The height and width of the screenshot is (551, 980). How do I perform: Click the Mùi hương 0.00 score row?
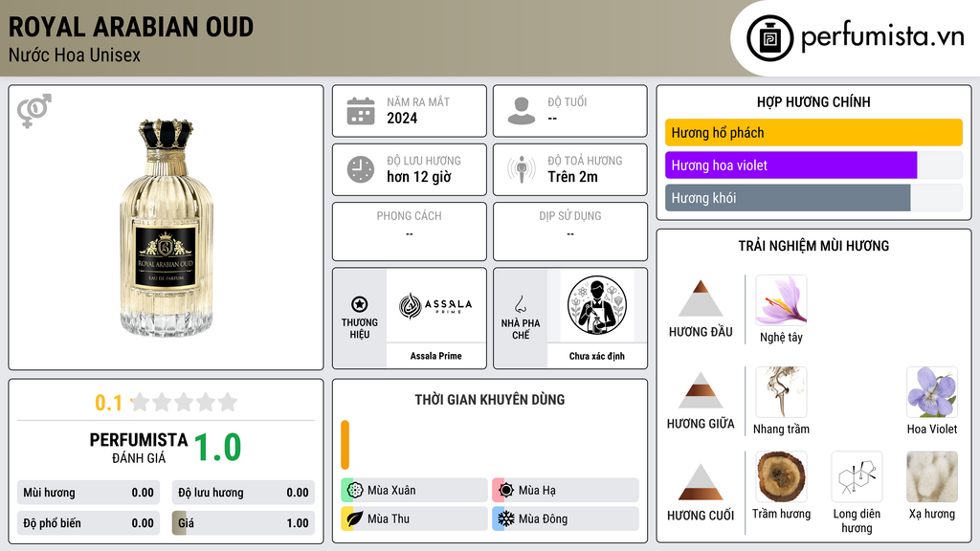88,493
